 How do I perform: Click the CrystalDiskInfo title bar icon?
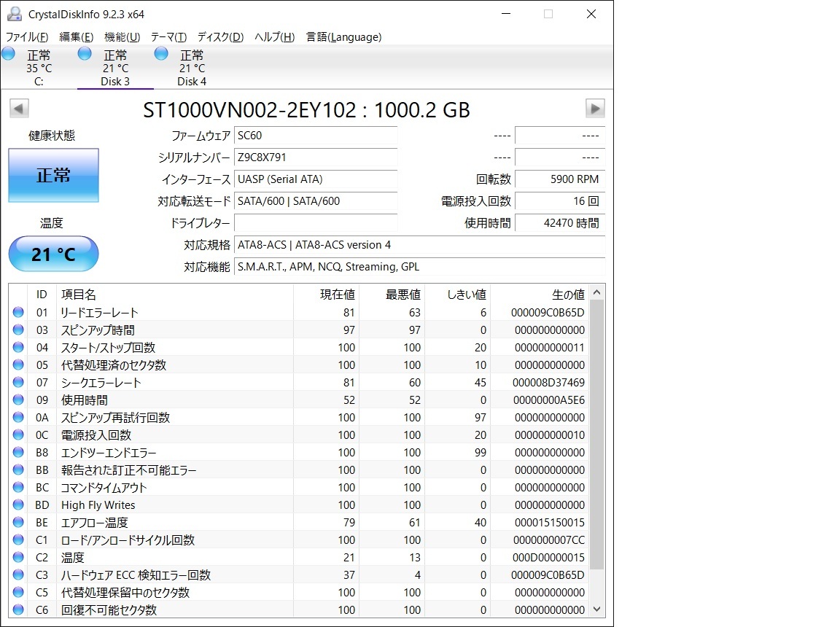tap(15, 14)
